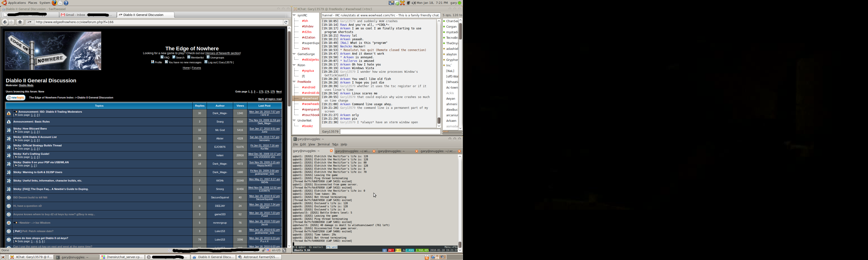
Task: Reload the page with the refresh icon
Action: (x=286, y=22)
